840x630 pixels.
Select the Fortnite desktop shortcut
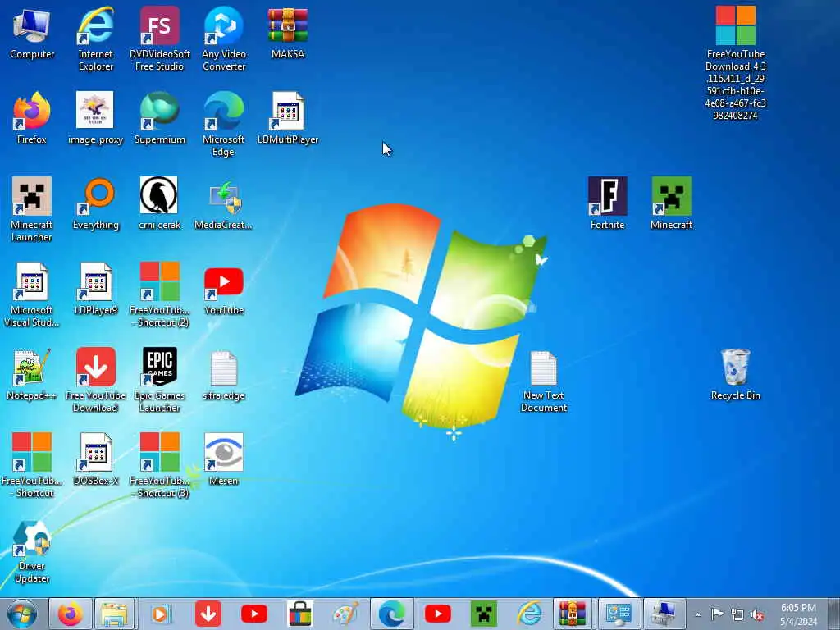coord(608,204)
